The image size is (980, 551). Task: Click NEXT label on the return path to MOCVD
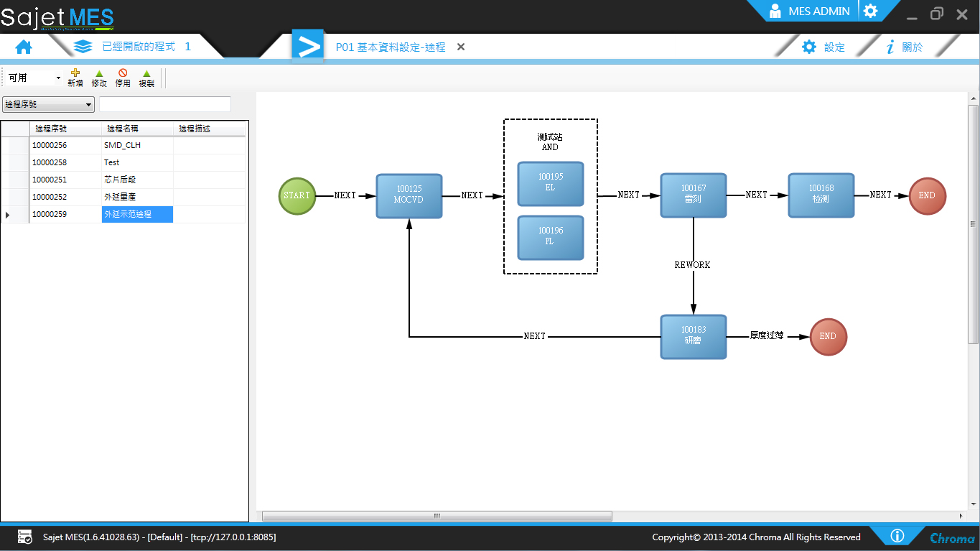(x=535, y=336)
